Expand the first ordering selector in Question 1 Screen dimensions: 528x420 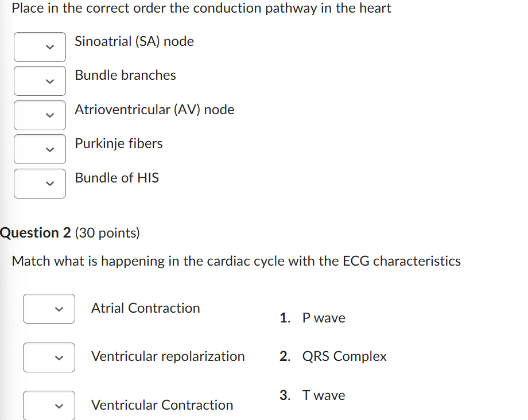coord(40,47)
